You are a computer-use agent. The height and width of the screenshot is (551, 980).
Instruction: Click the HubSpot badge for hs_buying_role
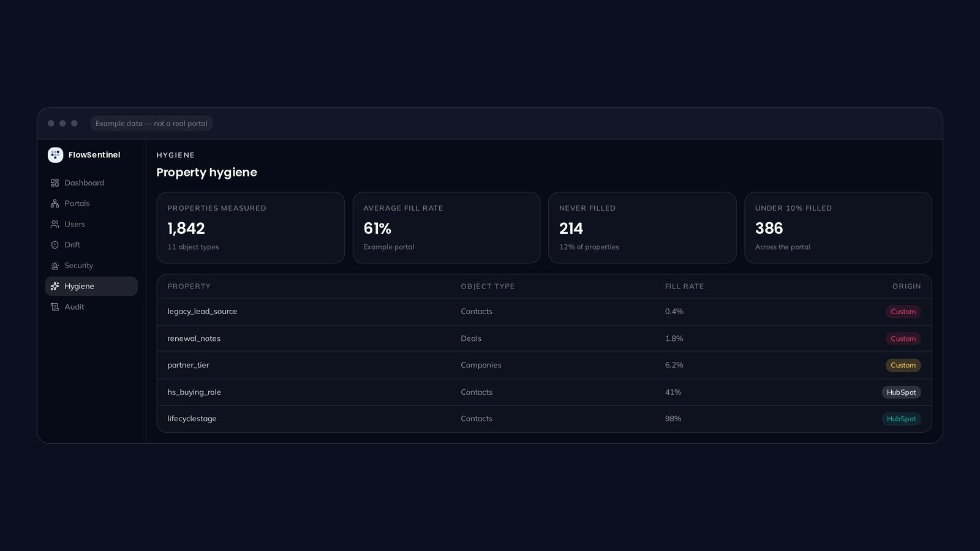901,392
